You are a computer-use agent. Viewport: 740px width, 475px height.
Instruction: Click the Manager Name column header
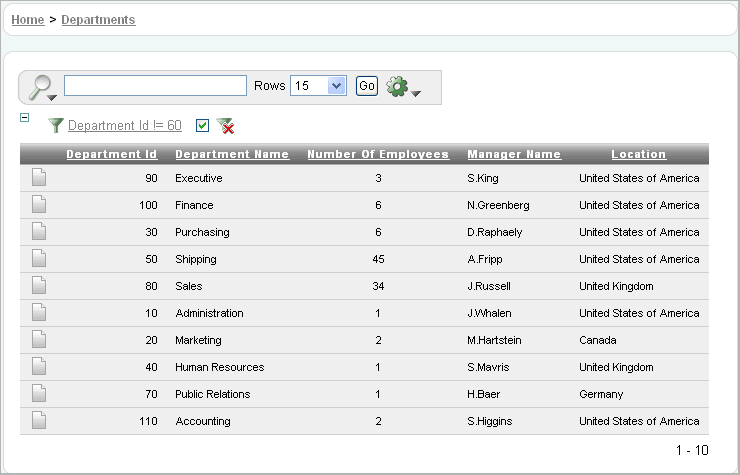514,154
